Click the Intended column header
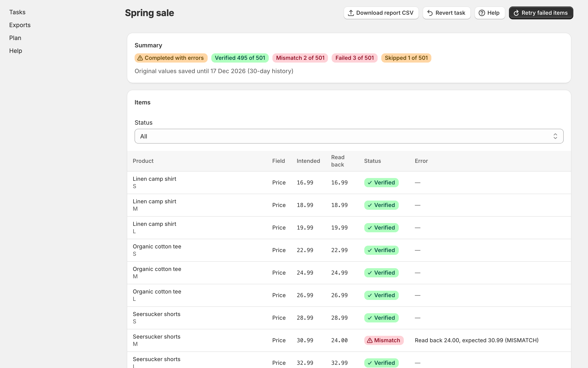The width and height of the screenshot is (588, 368). coord(308,161)
